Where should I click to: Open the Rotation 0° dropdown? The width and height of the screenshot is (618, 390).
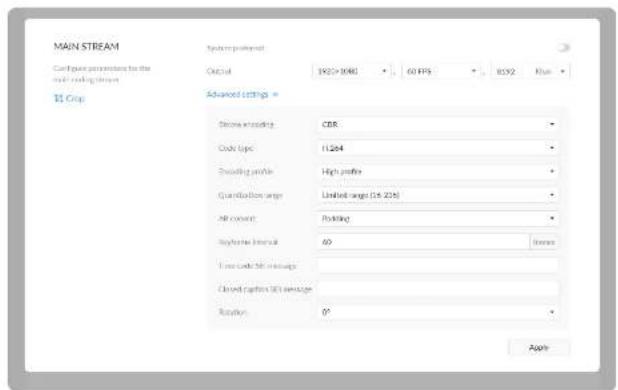click(x=438, y=312)
